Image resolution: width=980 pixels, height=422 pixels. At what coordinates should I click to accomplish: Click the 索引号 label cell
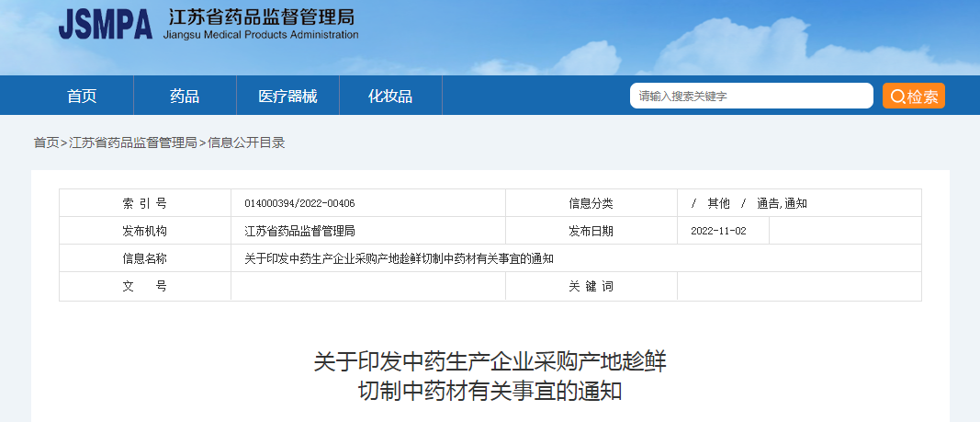[x=145, y=203]
